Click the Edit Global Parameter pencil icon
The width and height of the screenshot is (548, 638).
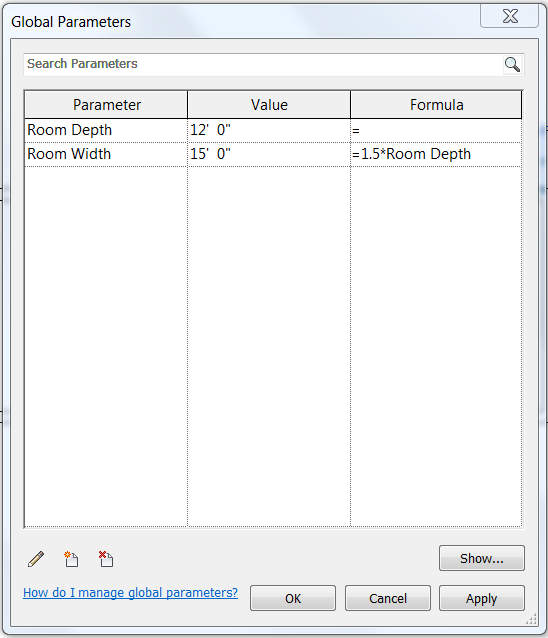36,559
